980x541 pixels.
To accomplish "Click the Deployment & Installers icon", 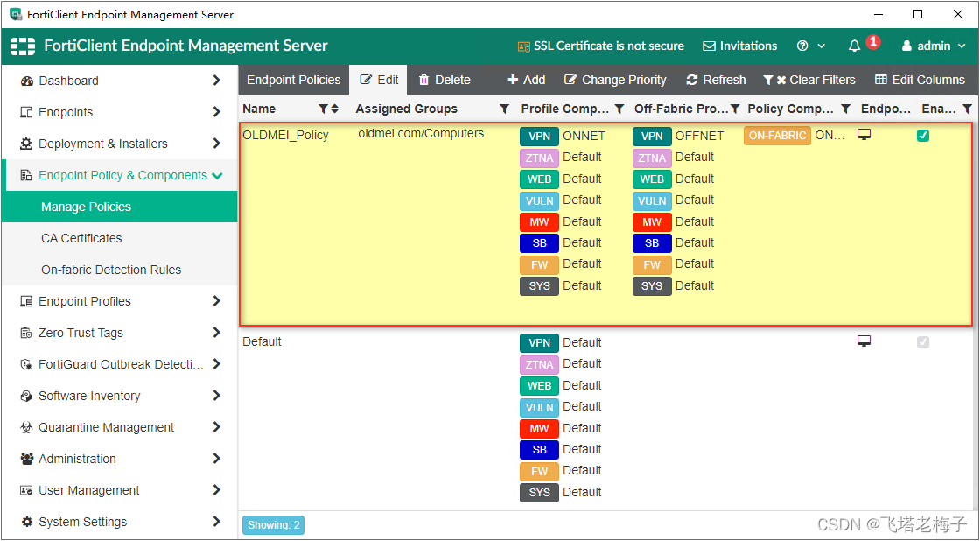I will pyautogui.click(x=26, y=144).
